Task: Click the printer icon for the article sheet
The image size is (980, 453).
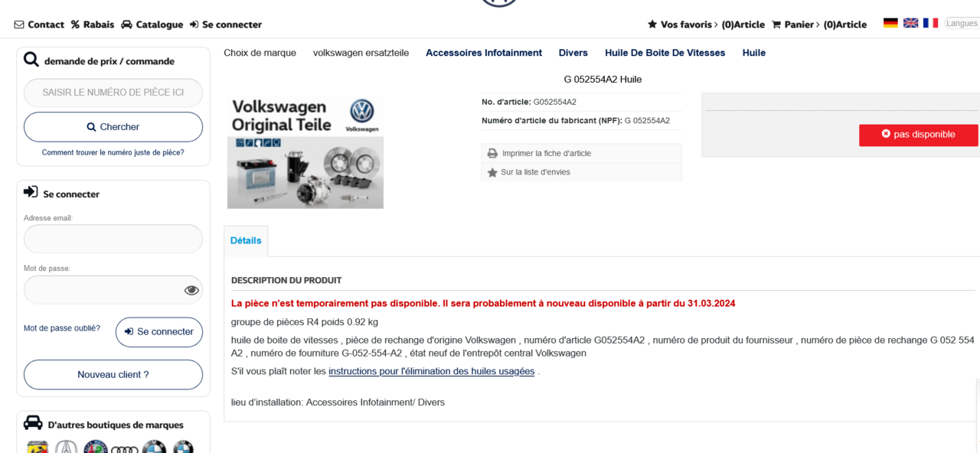Action: 492,154
